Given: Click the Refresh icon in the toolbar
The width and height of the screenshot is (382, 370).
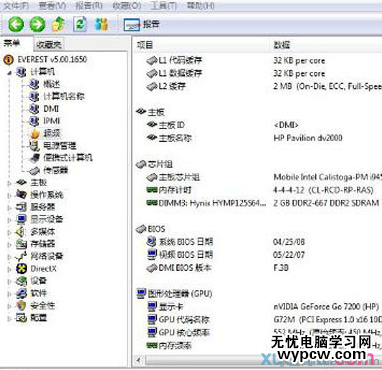Looking at the screenshot, I should pos(80,24).
